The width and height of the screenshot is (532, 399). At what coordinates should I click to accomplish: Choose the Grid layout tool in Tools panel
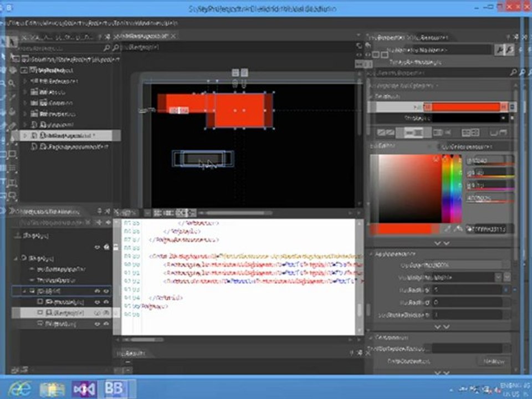pos(12,168)
